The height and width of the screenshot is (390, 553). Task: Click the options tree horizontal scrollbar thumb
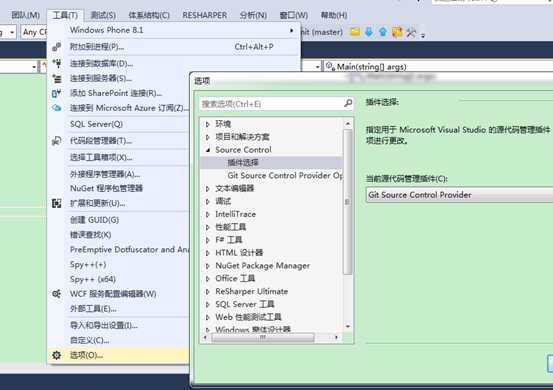point(263,337)
